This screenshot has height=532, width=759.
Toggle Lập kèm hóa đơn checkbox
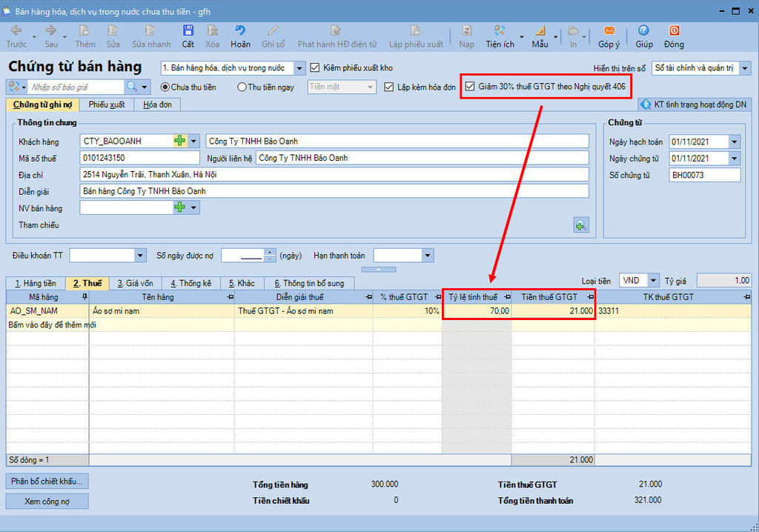point(388,87)
